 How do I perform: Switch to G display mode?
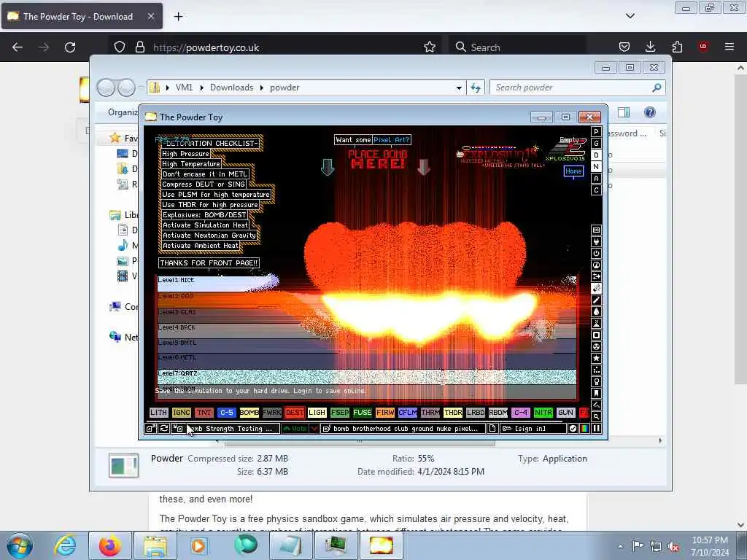click(596, 144)
